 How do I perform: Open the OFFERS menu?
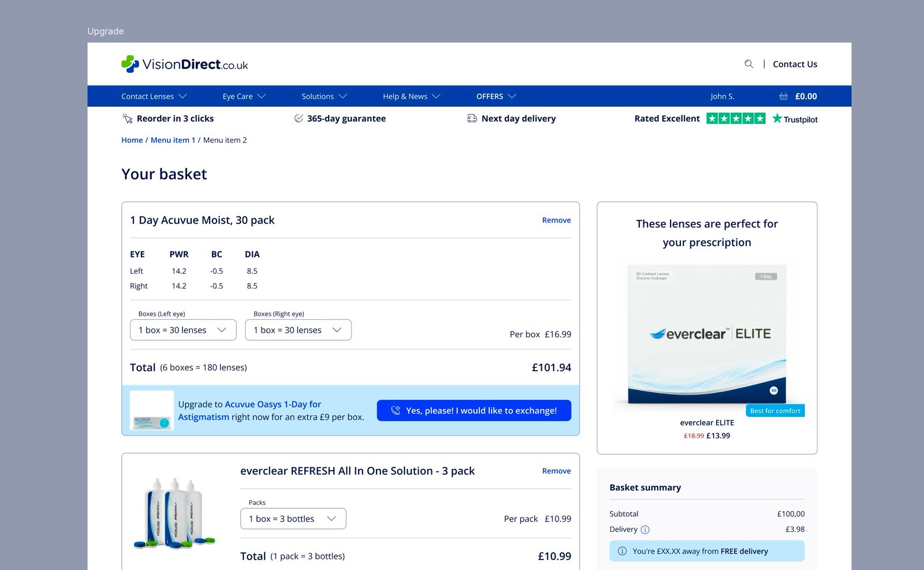click(496, 96)
